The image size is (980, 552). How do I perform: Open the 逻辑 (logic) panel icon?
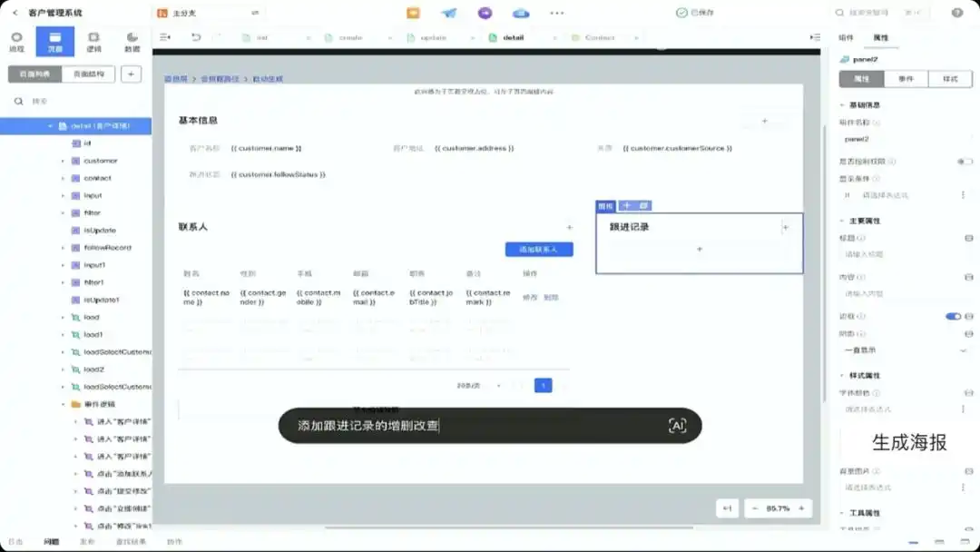(x=93, y=41)
